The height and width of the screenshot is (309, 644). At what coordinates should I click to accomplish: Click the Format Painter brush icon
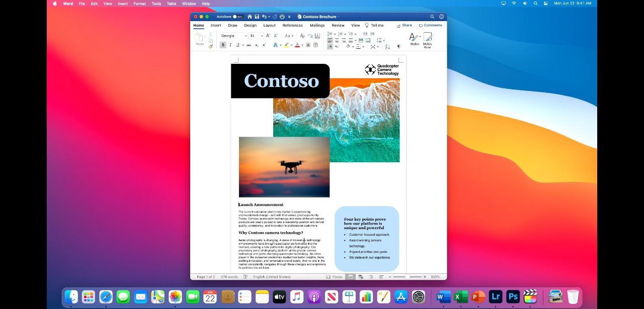[210, 46]
